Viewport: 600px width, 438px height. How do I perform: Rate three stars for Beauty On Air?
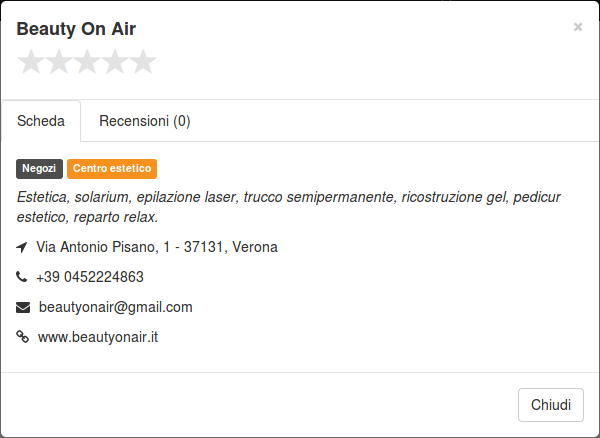tap(87, 62)
